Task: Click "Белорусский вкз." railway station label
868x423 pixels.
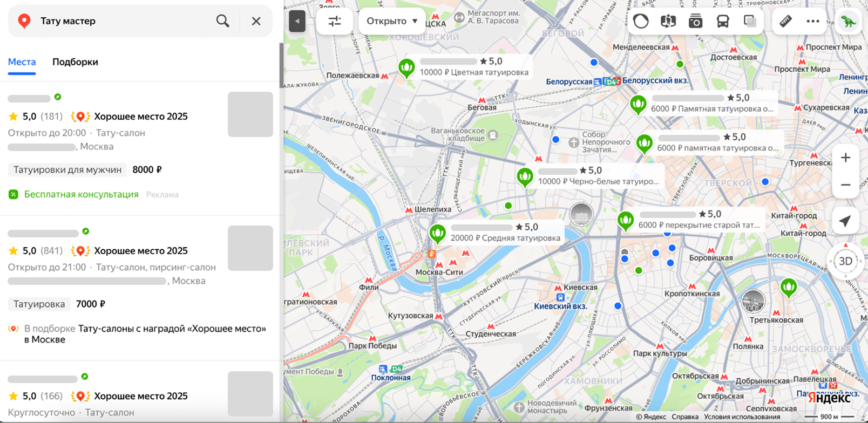Action: click(x=656, y=80)
